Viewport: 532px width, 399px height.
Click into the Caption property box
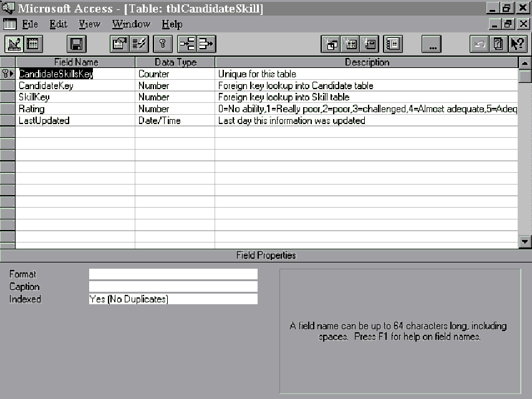pyautogui.click(x=173, y=287)
